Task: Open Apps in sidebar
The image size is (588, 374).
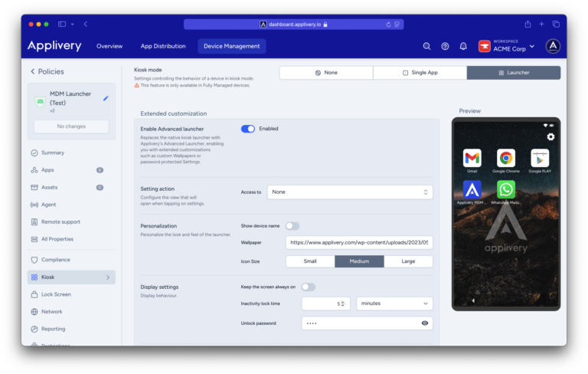Action: pyautogui.click(x=71, y=170)
